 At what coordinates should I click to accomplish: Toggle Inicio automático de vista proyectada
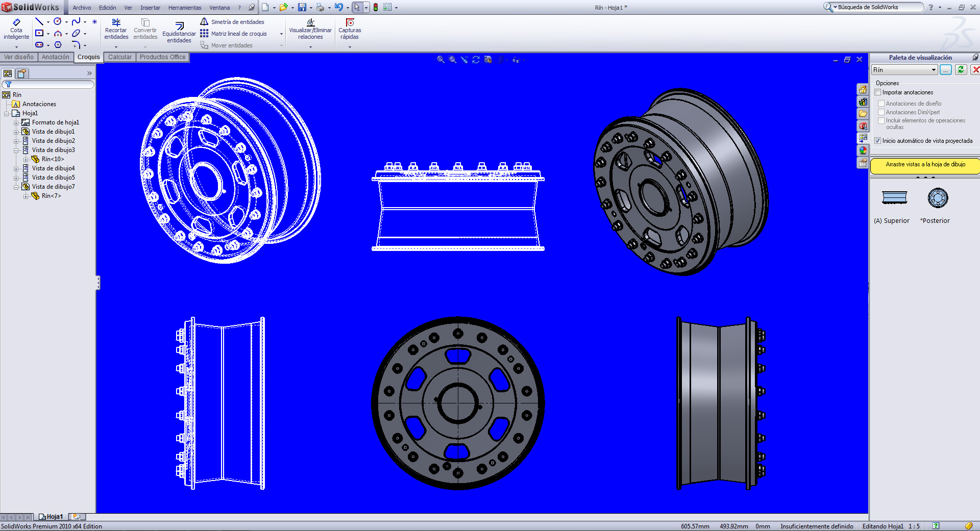[x=878, y=141]
